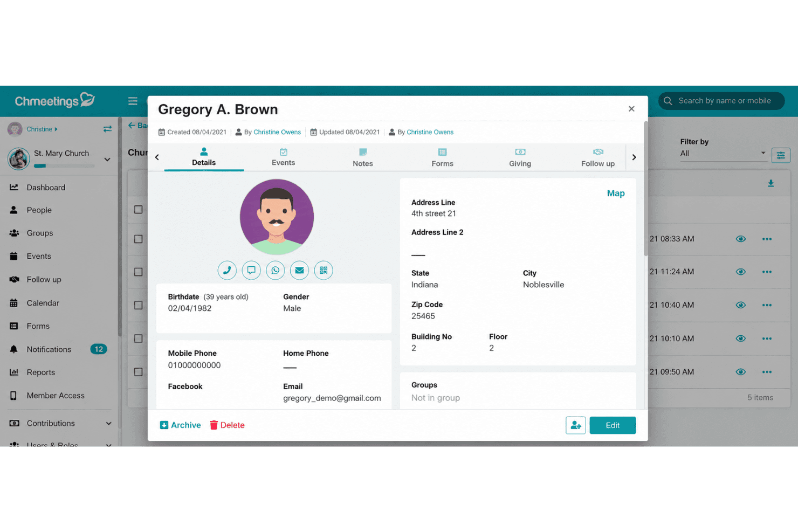Click the switch-account arrows next to Christine

tap(107, 129)
